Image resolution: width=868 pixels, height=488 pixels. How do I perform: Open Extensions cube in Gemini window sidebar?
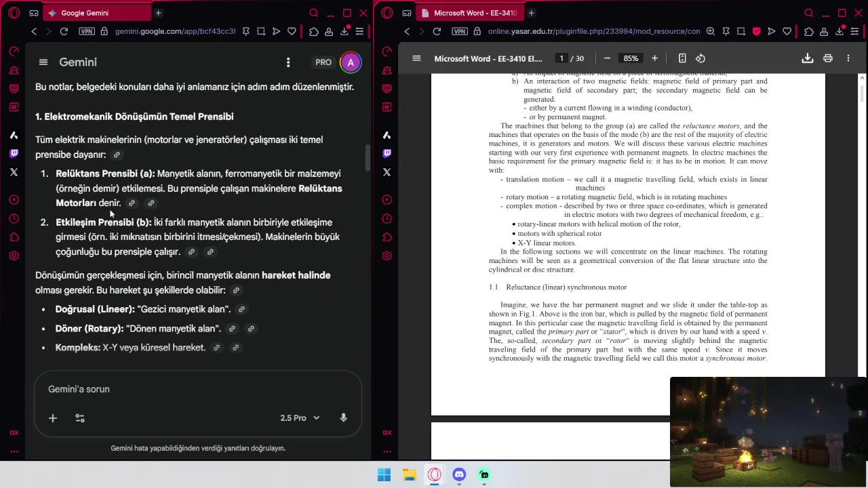(x=14, y=237)
